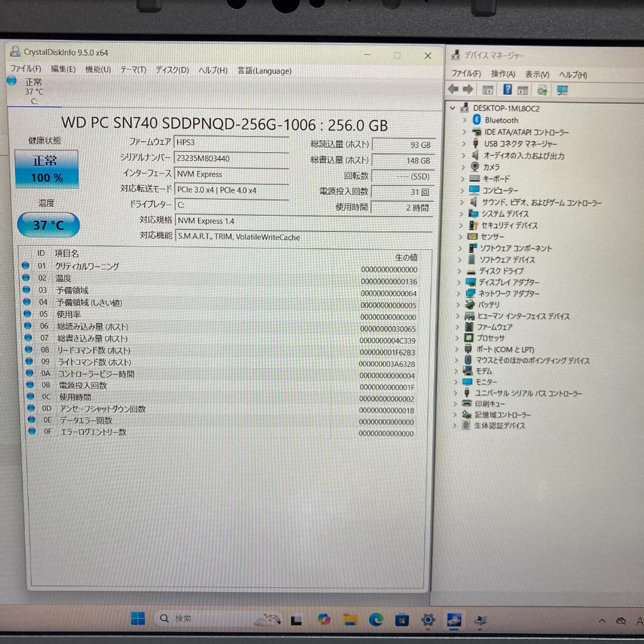Select the 総読み込み量 (ホスト) SMART row

[222, 327]
